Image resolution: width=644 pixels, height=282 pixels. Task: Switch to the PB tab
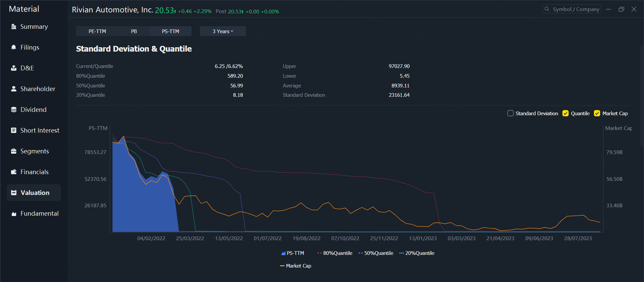(x=134, y=31)
